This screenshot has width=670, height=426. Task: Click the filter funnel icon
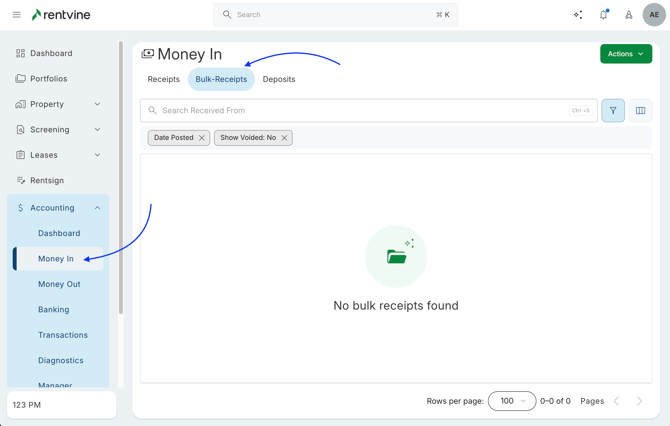[x=613, y=111]
